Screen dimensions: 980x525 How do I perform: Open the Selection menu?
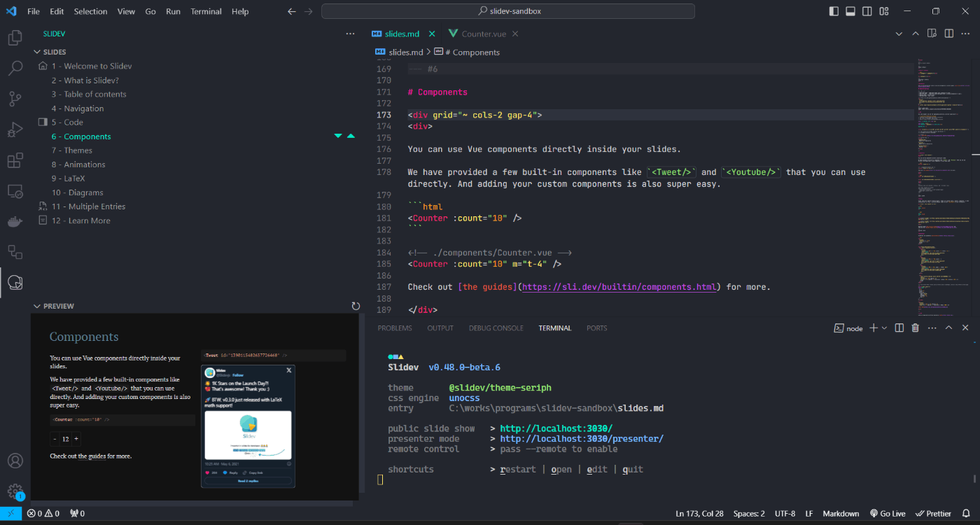(91, 11)
